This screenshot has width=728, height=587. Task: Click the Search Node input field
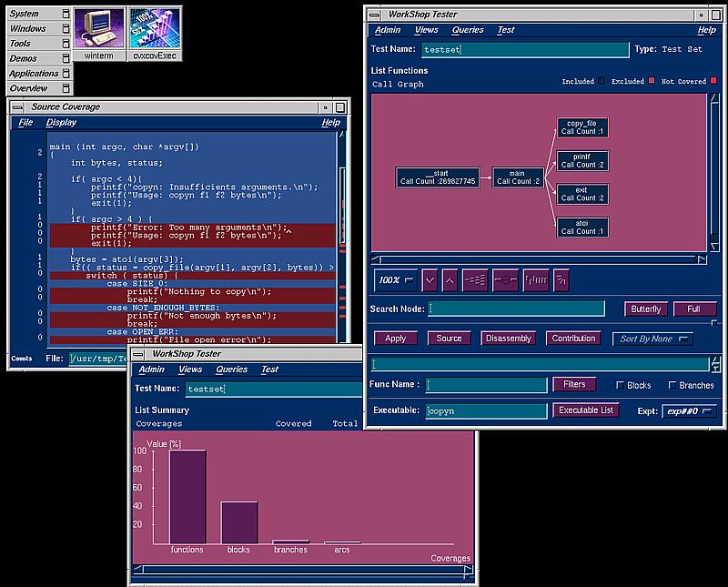point(516,309)
